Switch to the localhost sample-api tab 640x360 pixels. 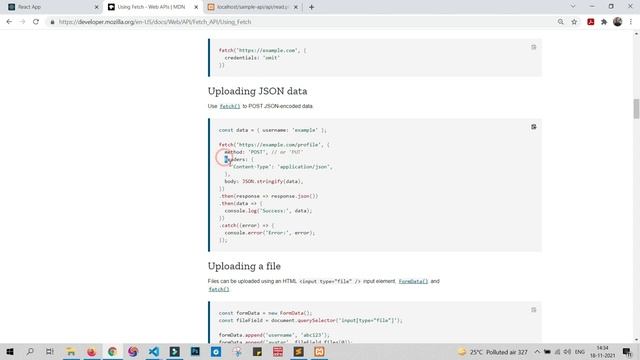coord(252,7)
